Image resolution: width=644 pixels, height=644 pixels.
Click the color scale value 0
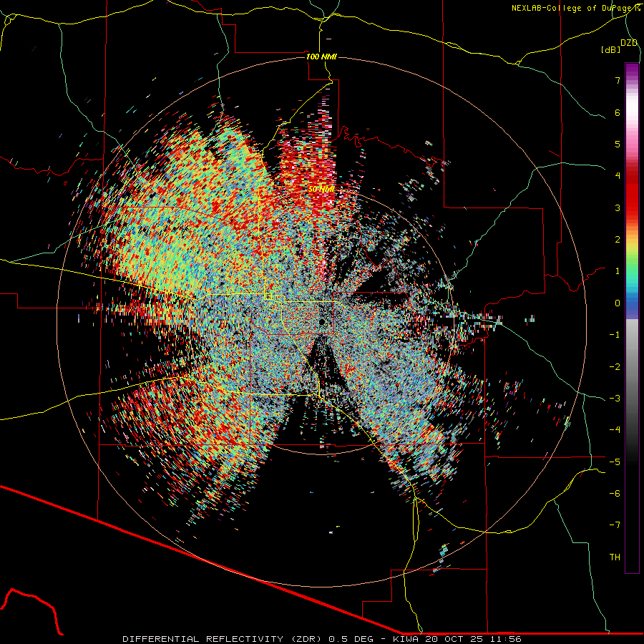(x=618, y=303)
